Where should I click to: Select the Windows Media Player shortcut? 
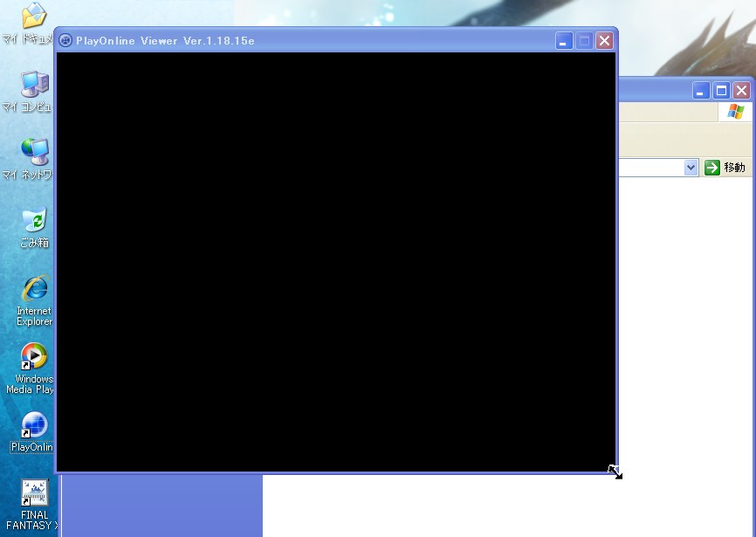[34, 358]
